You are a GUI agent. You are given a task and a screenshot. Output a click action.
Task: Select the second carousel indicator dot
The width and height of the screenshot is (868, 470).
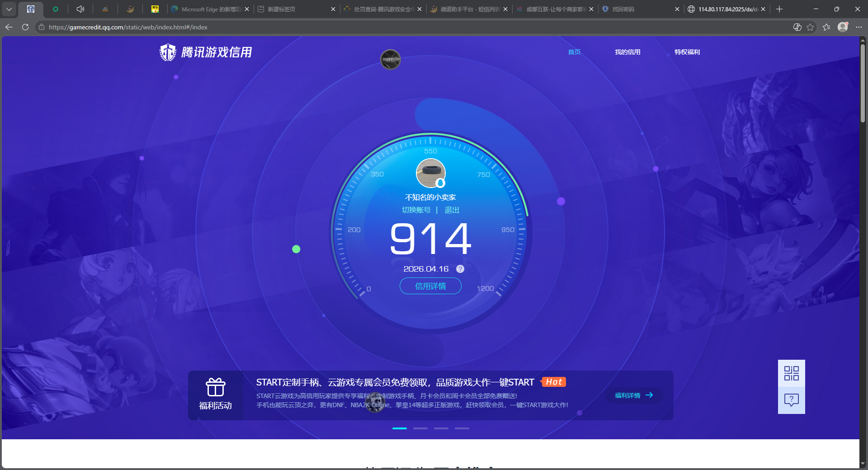[x=420, y=428]
